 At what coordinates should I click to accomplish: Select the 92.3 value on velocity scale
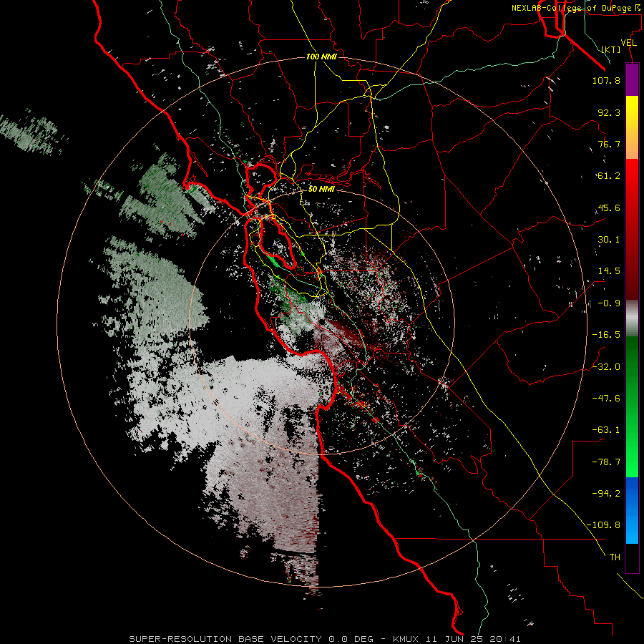point(609,112)
